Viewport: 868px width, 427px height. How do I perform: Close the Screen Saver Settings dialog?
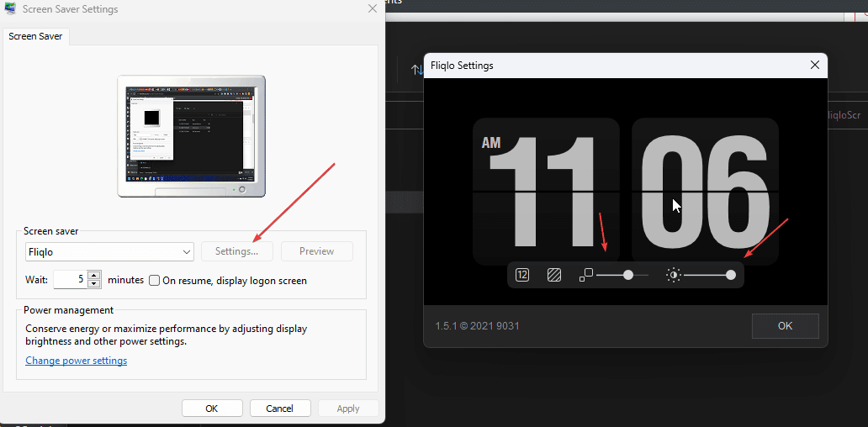[x=373, y=9]
